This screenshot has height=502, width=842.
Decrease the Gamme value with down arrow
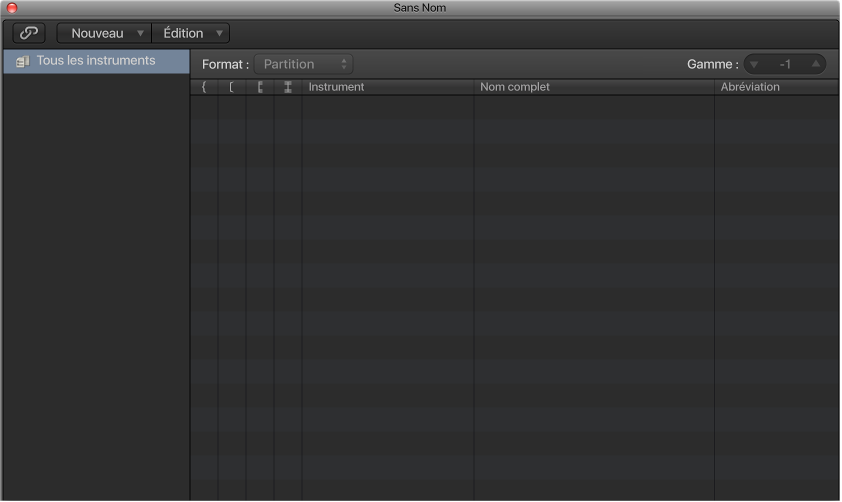(754, 64)
